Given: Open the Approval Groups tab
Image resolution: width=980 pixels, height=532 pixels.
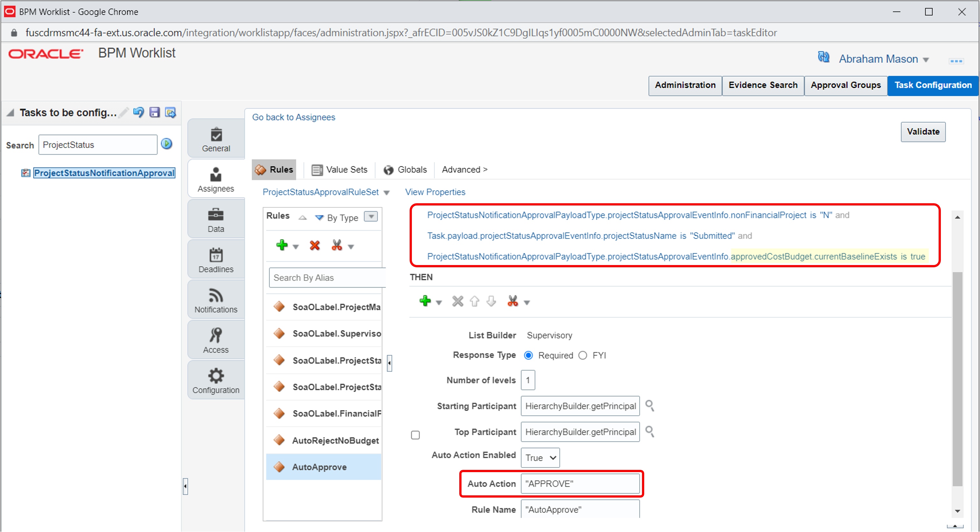Looking at the screenshot, I should tap(846, 85).
